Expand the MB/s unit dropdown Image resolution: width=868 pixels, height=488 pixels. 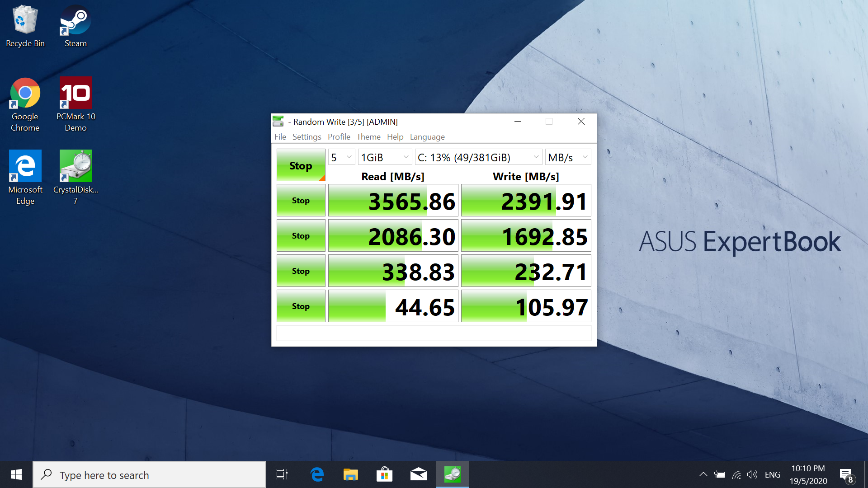tap(568, 157)
